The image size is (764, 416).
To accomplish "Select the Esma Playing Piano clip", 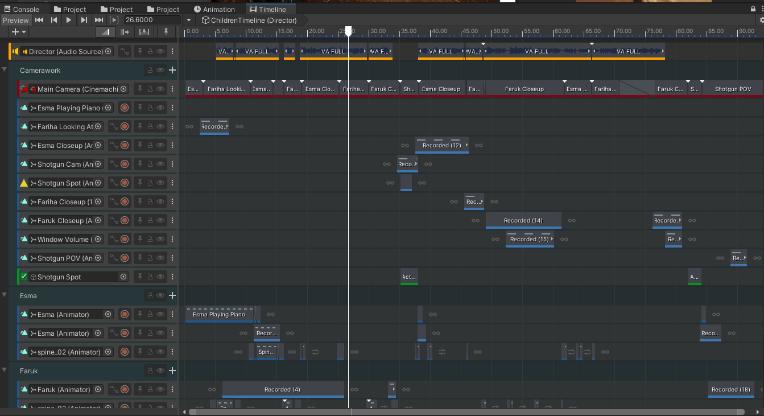I will 219,315.
